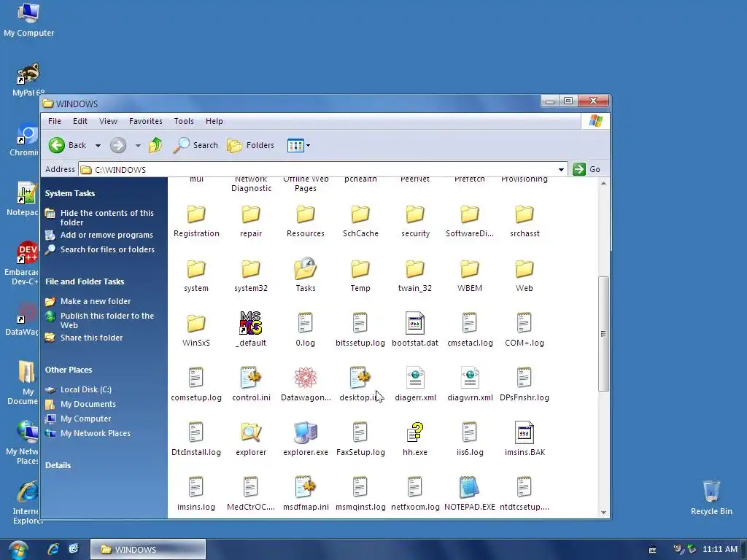Select the msdfmap.ini file icon
The height and width of the screenshot is (560, 747).
pyautogui.click(x=306, y=487)
